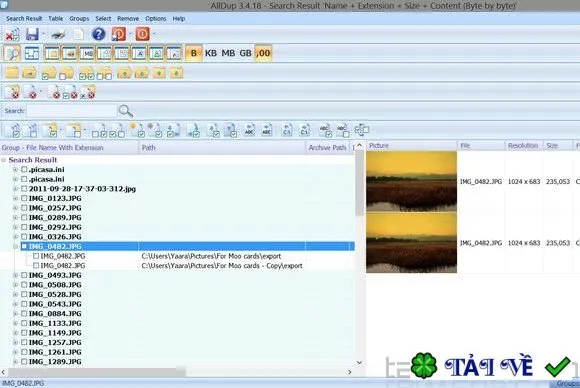The height and width of the screenshot is (388, 580).
Task: Select the upper IMG_0482.JPG preview thumbnail
Action: click(411, 181)
